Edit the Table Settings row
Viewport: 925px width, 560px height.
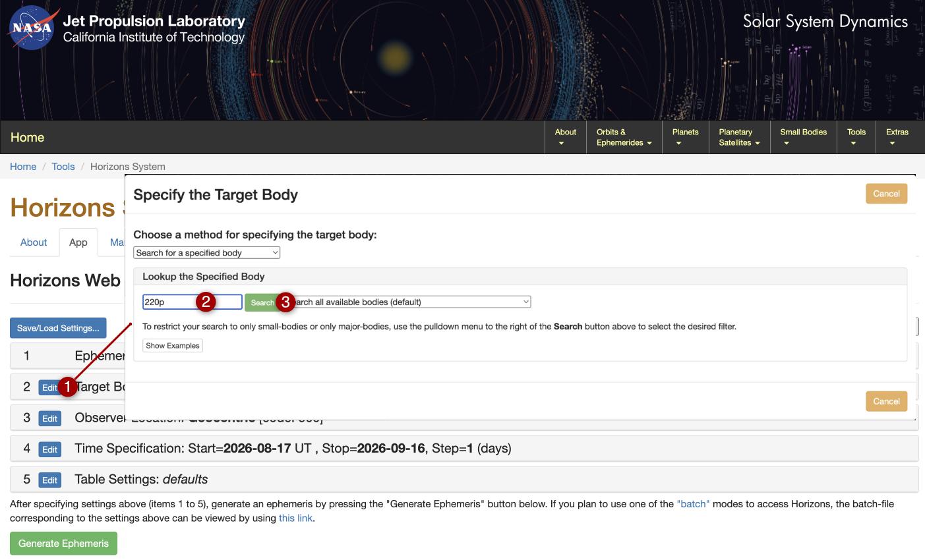tap(50, 480)
